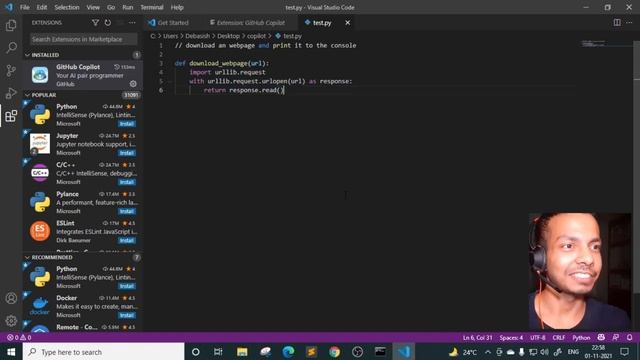The width and height of the screenshot is (640, 360).
Task: Open GitHub Copilot extension gear settings
Action: [x=133, y=84]
